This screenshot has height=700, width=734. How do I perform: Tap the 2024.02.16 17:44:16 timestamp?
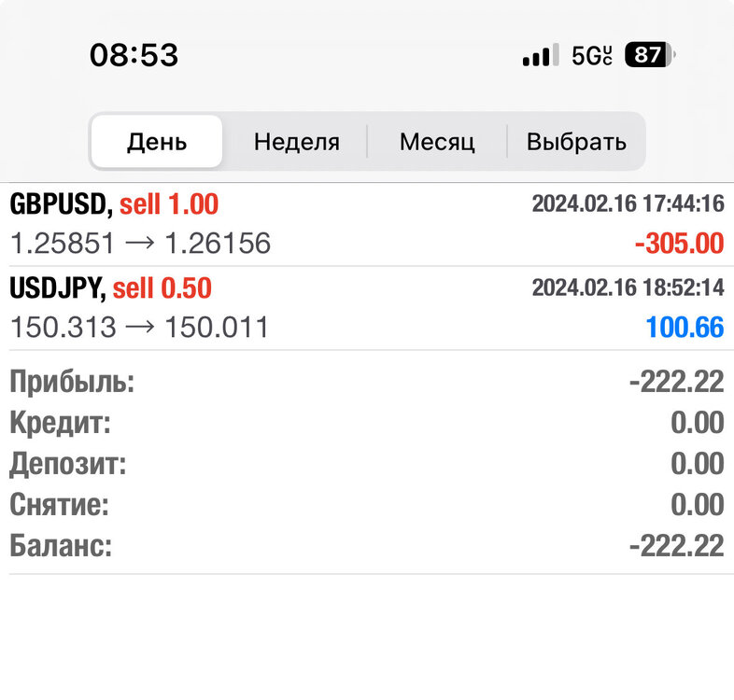click(x=628, y=203)
